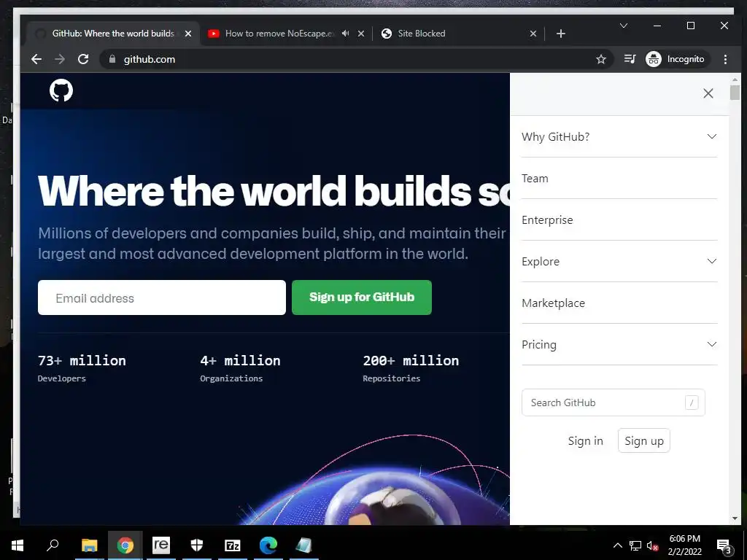Open the tab search chevron

click(623, 26)
